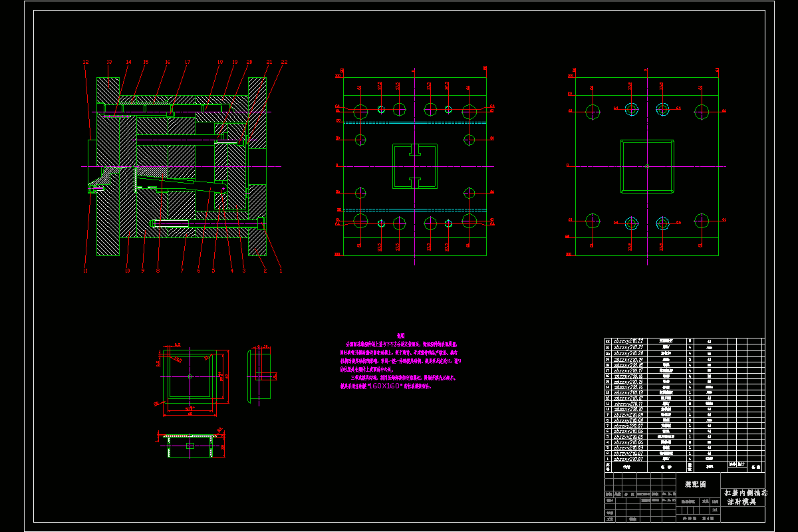Click balloon label 14 in section view

pyautogui.click(x=128, y=62)
